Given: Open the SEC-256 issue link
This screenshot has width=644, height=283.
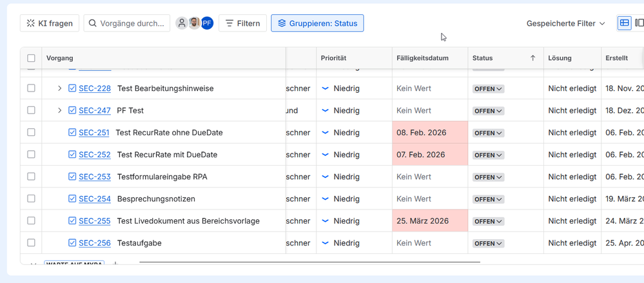Looking at the screenshot, I should [x=95, y=243].
